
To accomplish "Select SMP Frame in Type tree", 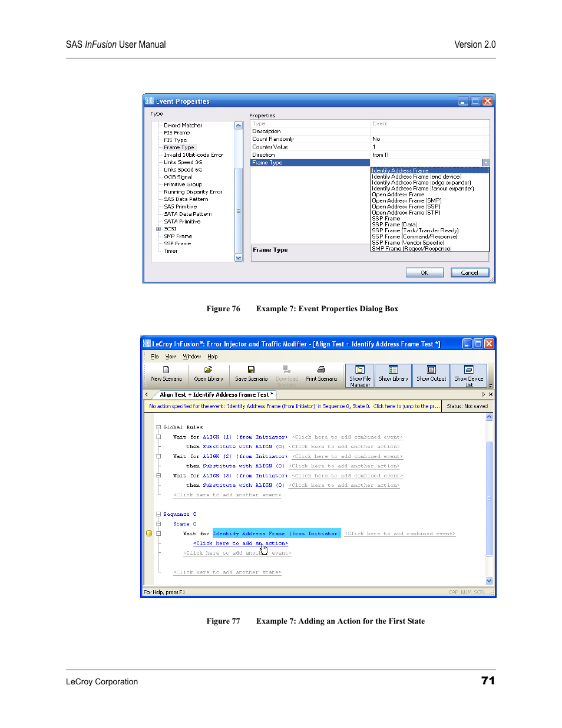I will click(x=178, y=236).
